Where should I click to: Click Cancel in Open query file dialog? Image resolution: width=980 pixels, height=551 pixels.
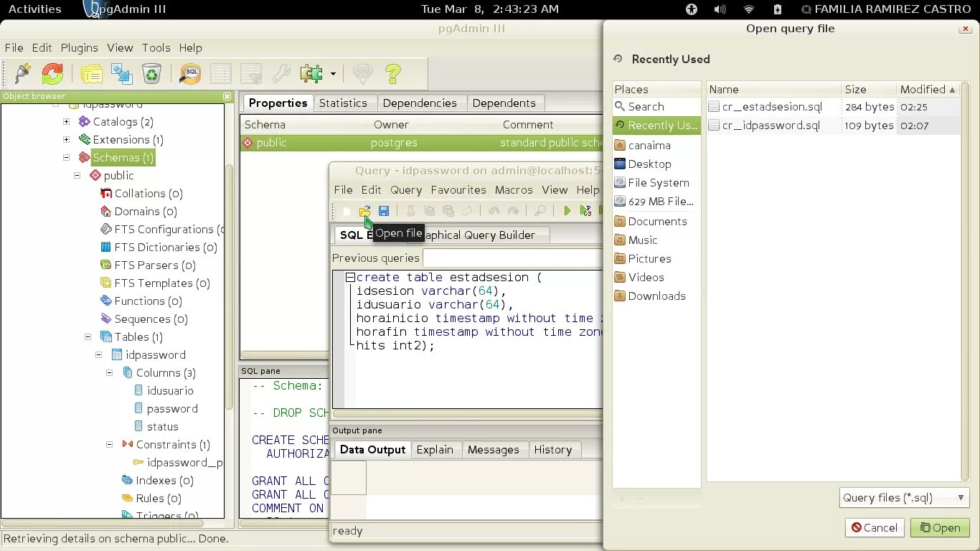click(874, 528)
